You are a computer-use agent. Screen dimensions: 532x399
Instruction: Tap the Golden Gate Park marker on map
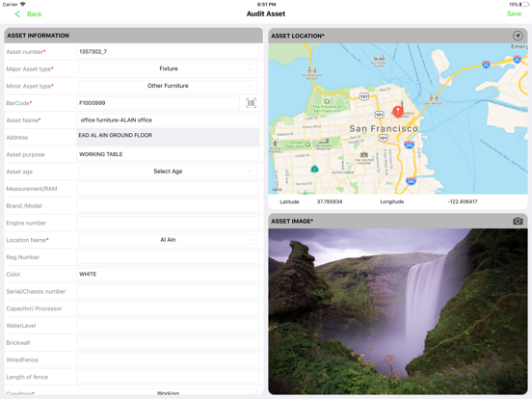(307, 145)
